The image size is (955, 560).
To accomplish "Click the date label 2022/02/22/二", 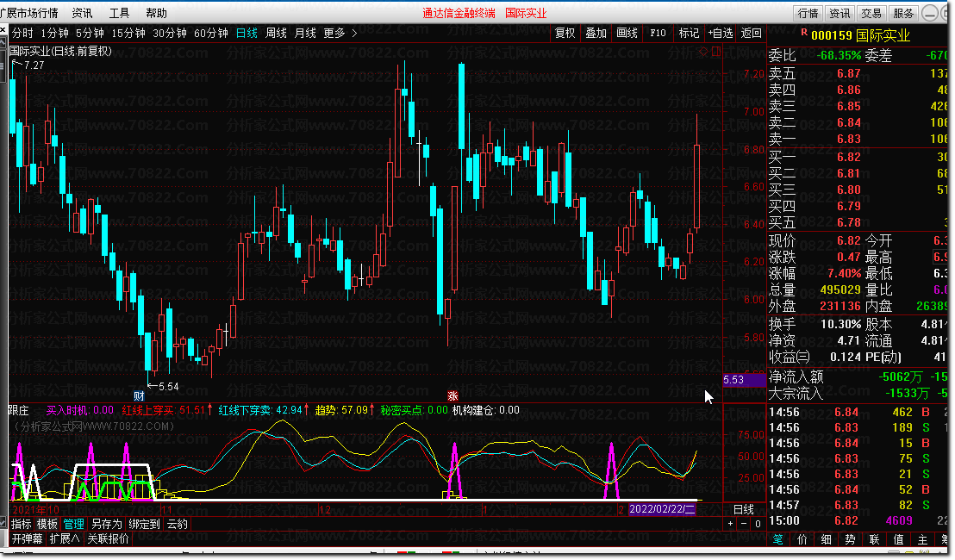I will [x=662, y=509].
